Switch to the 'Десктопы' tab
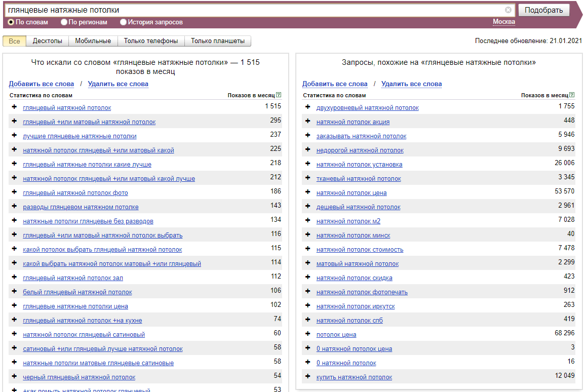585x392 pixels. click(x=48, y=41)
